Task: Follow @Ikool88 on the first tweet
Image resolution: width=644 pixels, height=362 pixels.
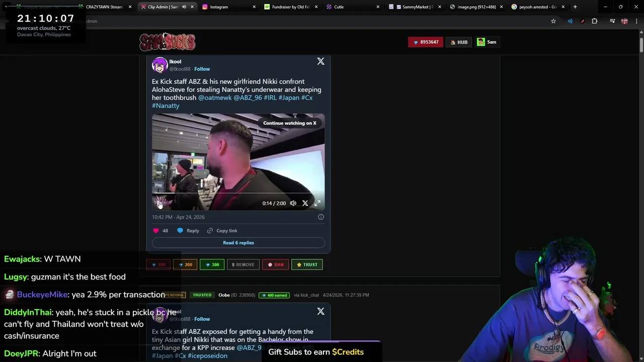Action: coord(202,69)
